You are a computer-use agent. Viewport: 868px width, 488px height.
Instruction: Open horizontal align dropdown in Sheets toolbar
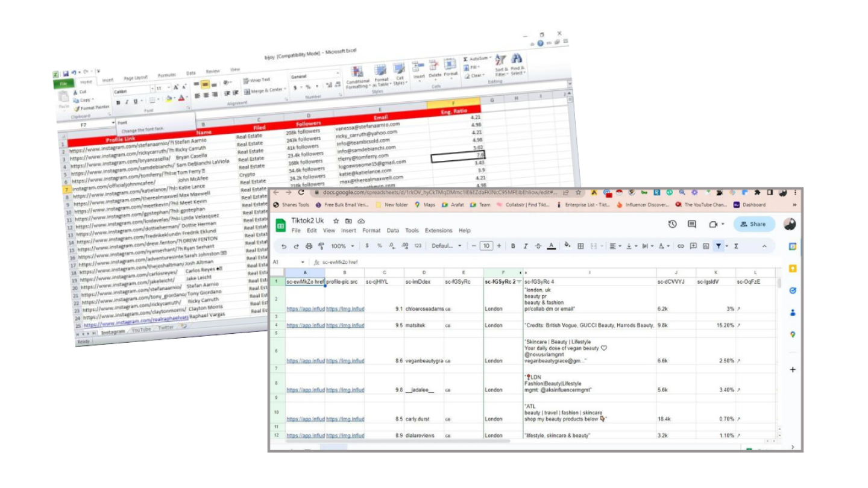tap(615, 246)
